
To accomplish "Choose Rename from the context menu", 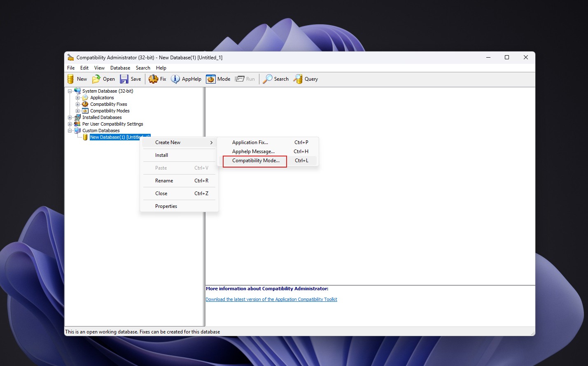I will coord(179,181).
